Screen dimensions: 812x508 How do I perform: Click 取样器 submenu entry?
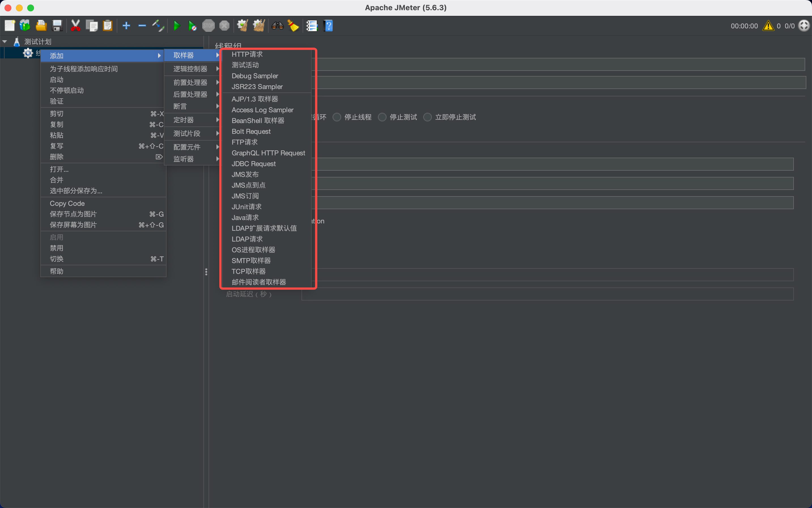[x=192, y=55]
